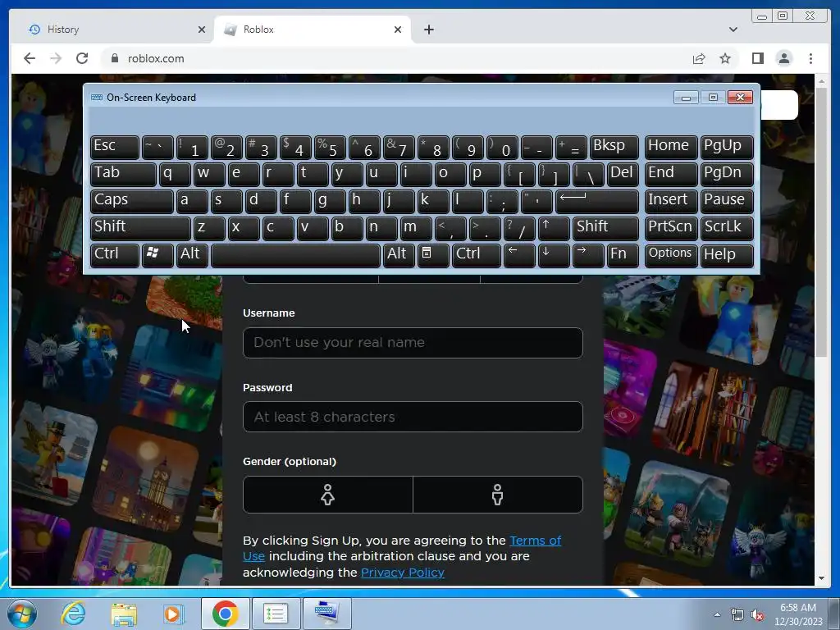Open a new tab with plus button
The image size is (840, 630).
click(428, 30)
